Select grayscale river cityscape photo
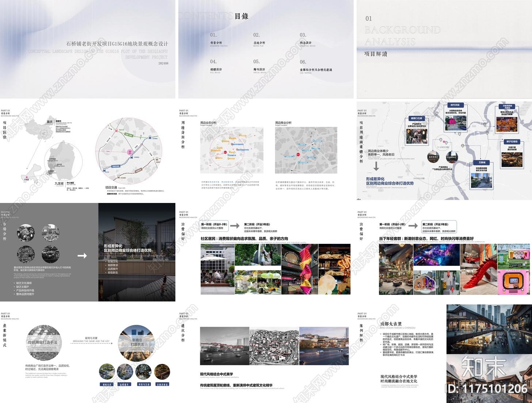Screen dimensions: 532x403 [224, 346]
